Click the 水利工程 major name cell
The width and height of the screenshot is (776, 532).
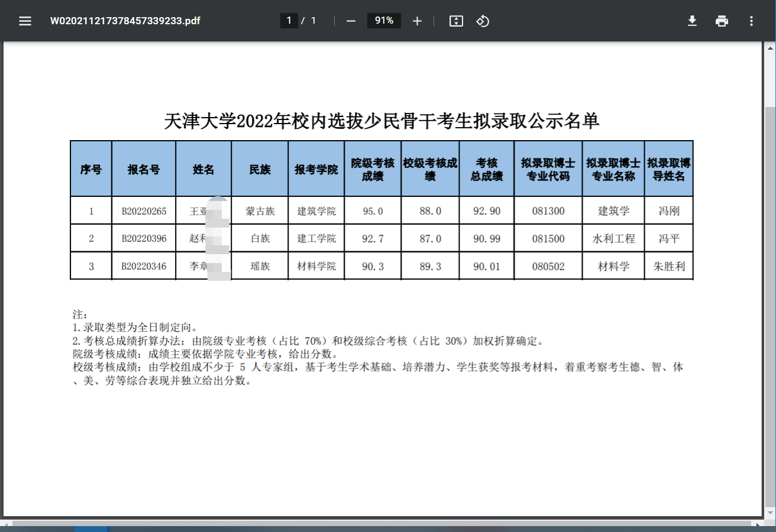(x=614, y=239)
